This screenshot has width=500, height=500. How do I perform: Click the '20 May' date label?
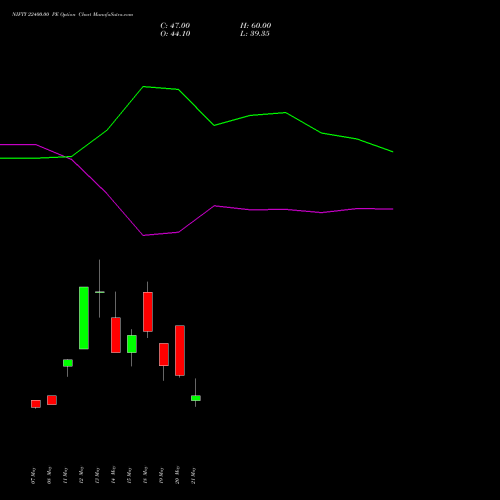[x=177, y=475]
